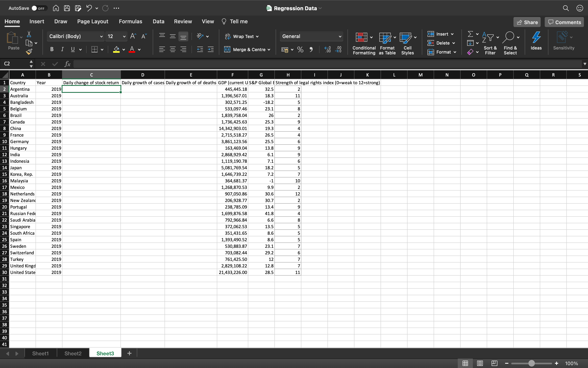Screen dimensions: 588x368
Task: Apply comma style number format
Action: [311, 50]
